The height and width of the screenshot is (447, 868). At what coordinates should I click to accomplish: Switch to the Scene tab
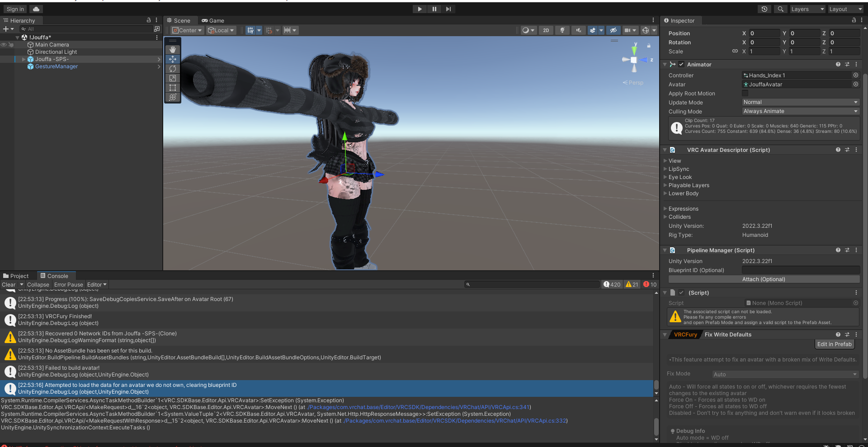179,20
